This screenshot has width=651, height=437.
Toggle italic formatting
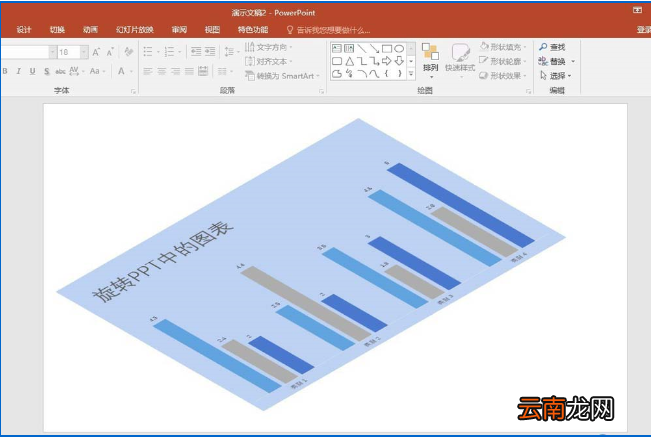click(18, 71)
